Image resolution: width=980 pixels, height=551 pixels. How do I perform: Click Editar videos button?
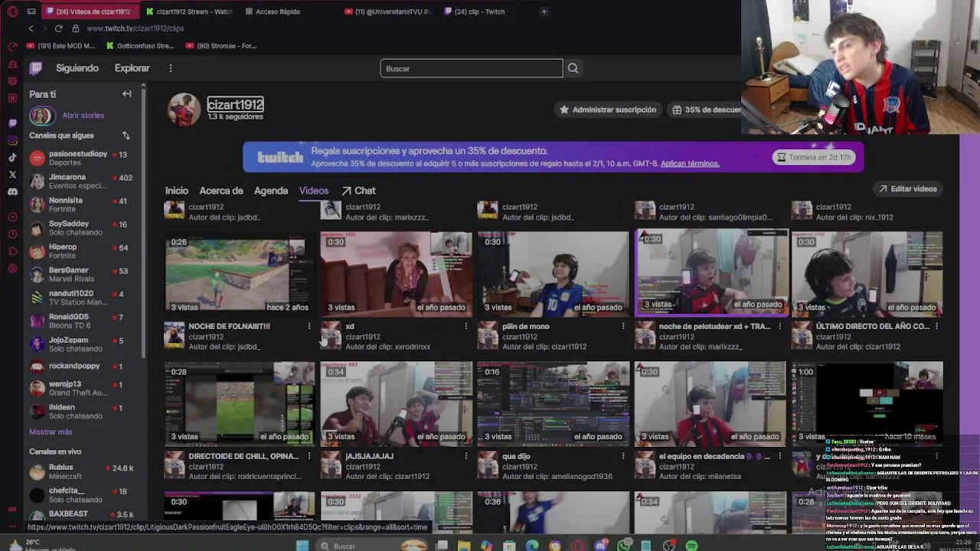908,189
